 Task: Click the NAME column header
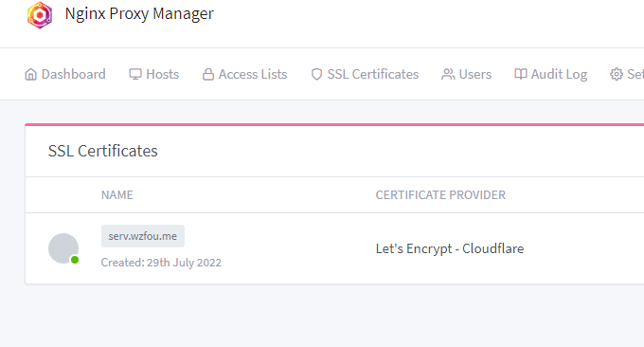coord(117,195)
